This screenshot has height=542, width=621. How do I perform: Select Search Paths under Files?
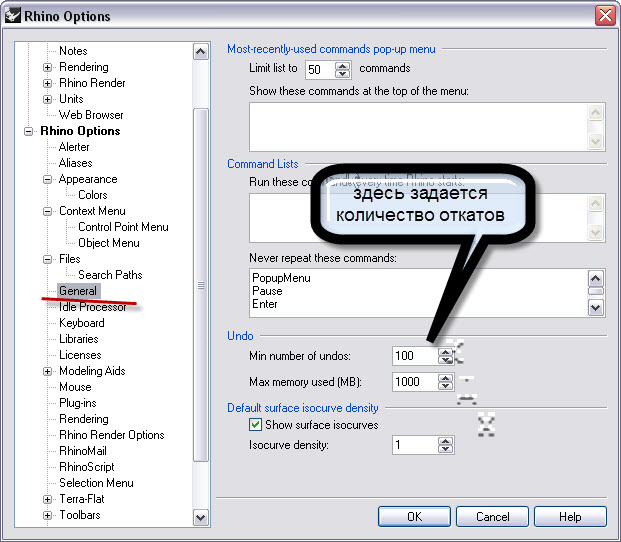coord(110,275)
